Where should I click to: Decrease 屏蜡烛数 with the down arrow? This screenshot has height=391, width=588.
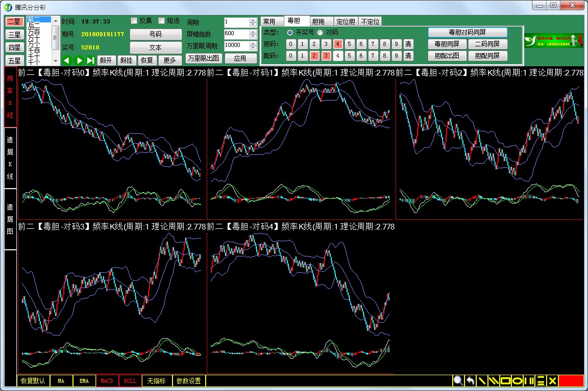click(253, 36)
